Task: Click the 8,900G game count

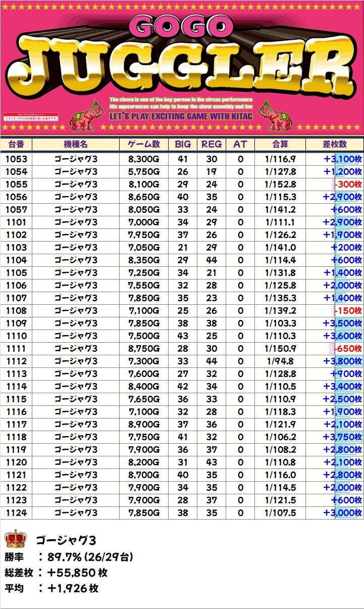Action: click(x=144, y=425)
